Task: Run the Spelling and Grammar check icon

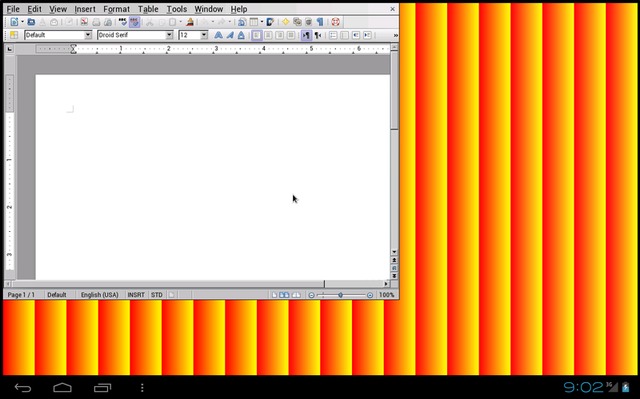Action: coord(122,22)
